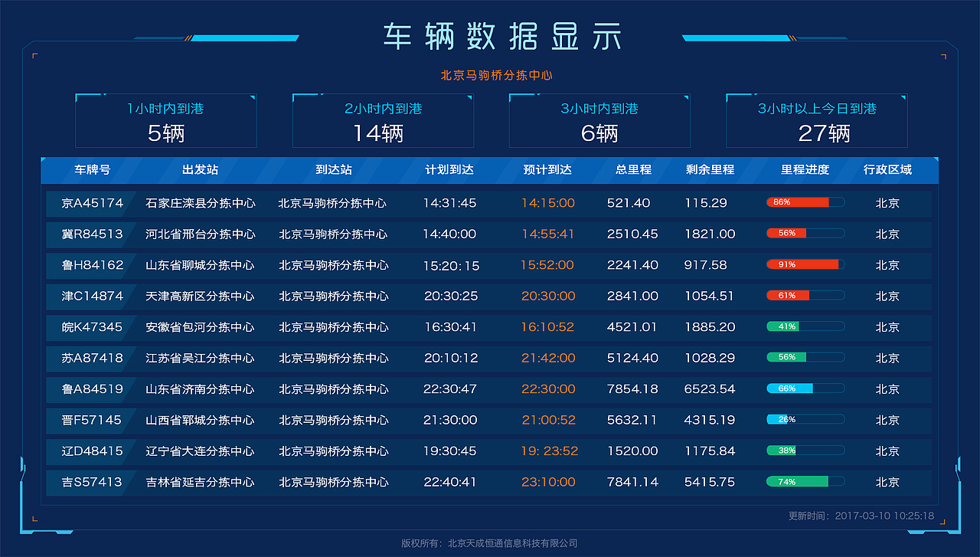The width and height of the screenshot is (980, 557).
Task: Select license plate 皖K47345
Action: click(92, 327)
